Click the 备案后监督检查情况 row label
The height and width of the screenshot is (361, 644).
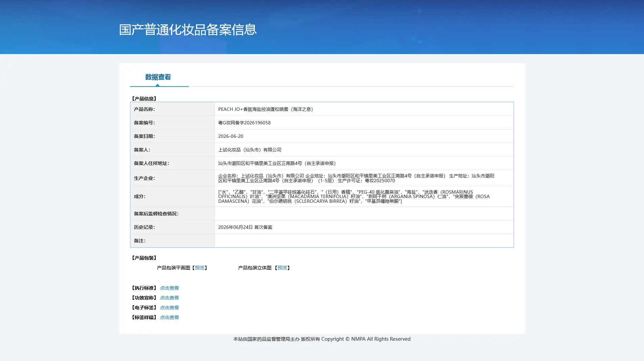click(156, 214)
